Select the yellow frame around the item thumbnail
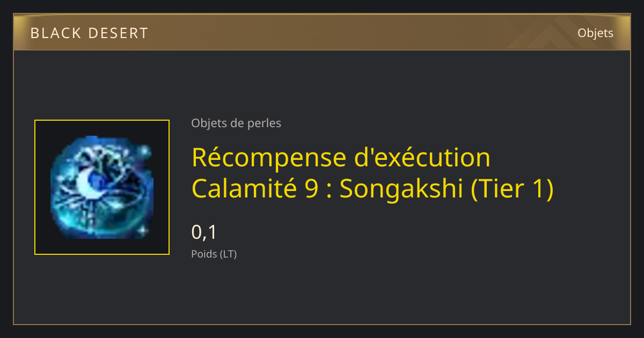 102,187
